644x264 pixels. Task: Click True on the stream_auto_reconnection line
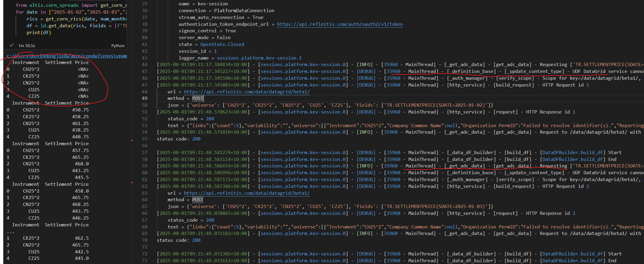tap(258, 17)
